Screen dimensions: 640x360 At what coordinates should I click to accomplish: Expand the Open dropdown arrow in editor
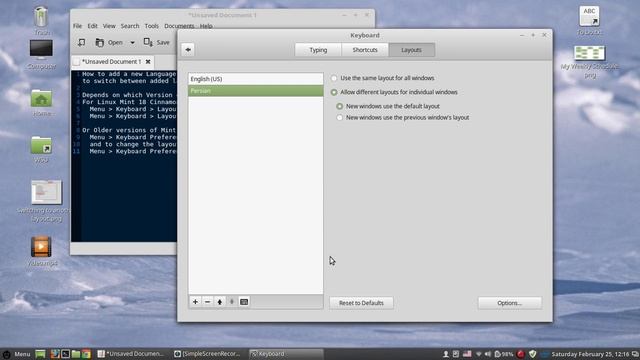(x=132, y=42)
